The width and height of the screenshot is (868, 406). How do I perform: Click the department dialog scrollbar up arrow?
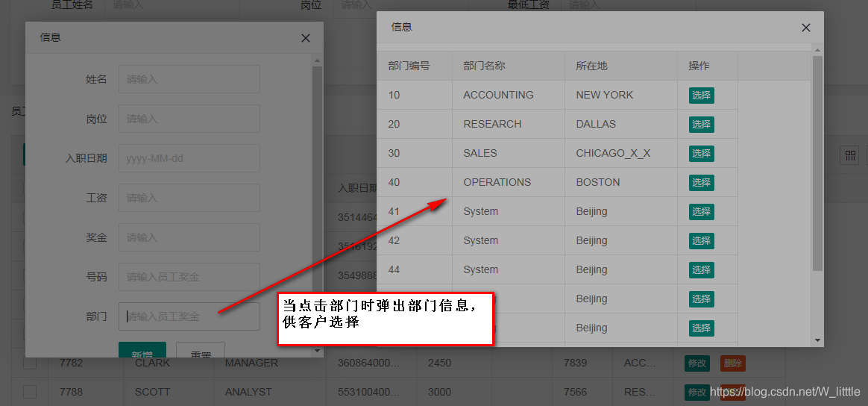point(817,51)
